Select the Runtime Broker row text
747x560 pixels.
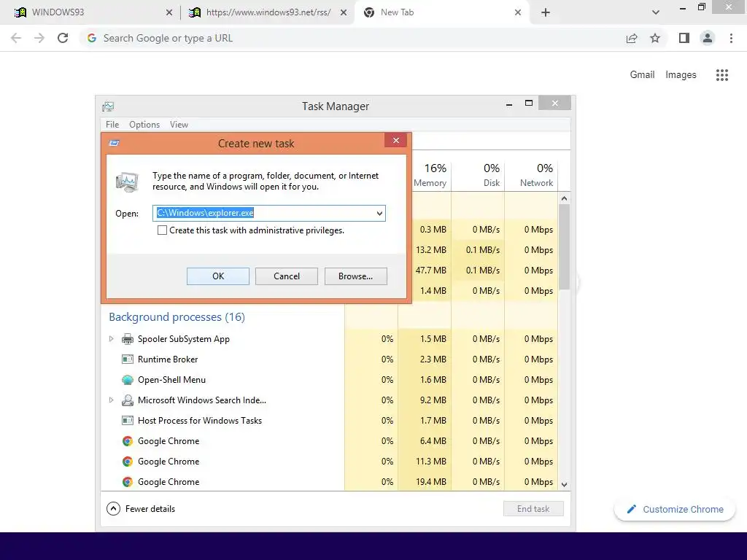[168, 359]
